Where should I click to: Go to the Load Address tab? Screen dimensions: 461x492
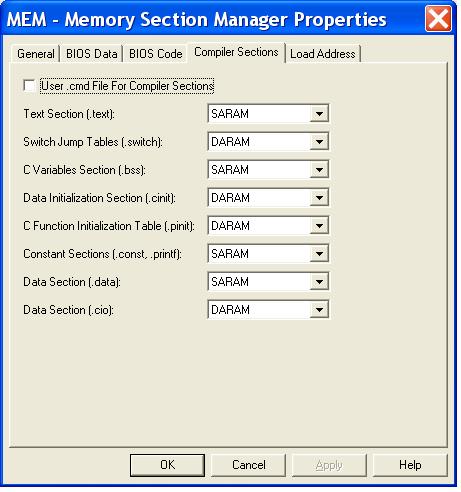(x=323, y=54)
